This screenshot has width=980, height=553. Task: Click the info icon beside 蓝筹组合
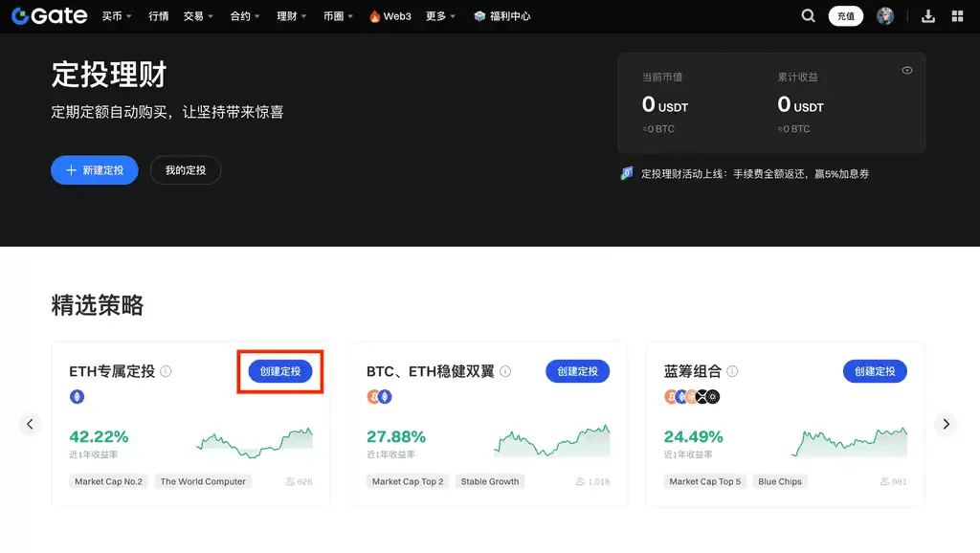[731, 370]
